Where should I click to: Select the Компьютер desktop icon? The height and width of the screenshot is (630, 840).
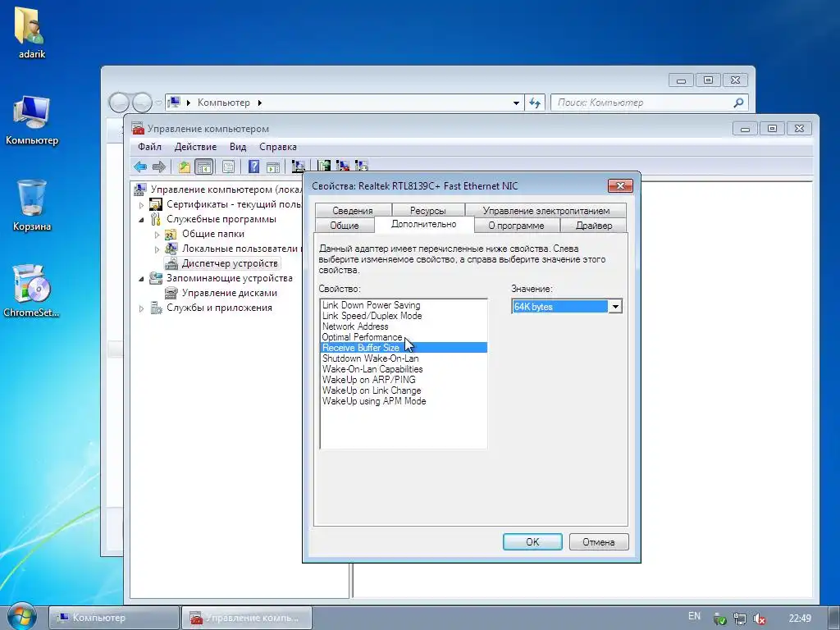(32, 121)
